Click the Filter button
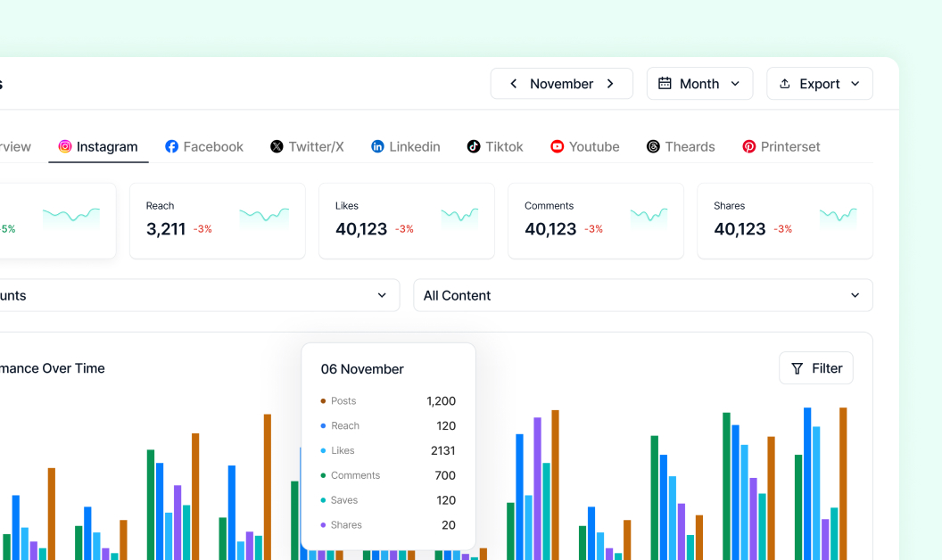Image resolution: width=942 pixels, height=560 pixels. coord(816,368)
